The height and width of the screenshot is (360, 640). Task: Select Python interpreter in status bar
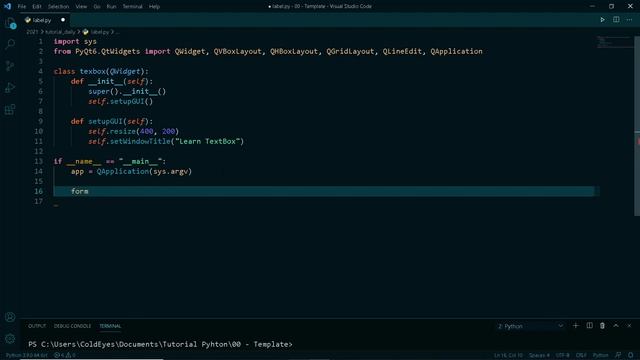pyautogui.click(x=27, y=355)
